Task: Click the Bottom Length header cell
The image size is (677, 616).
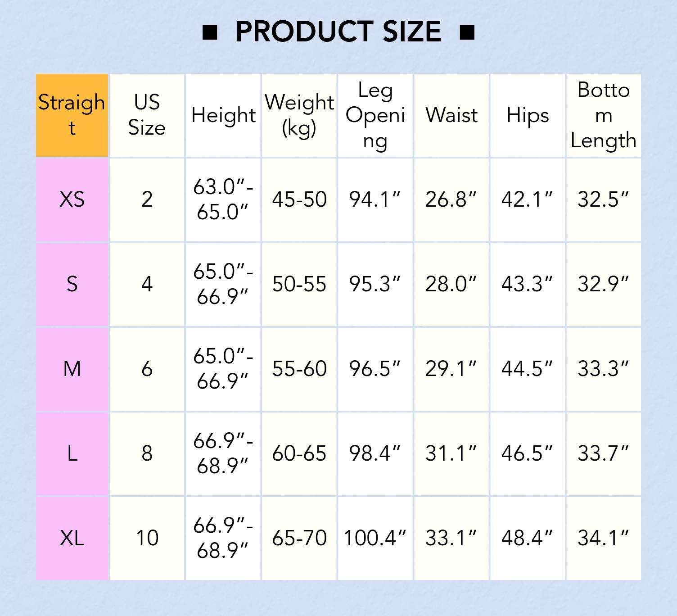Action: (603, 115)
